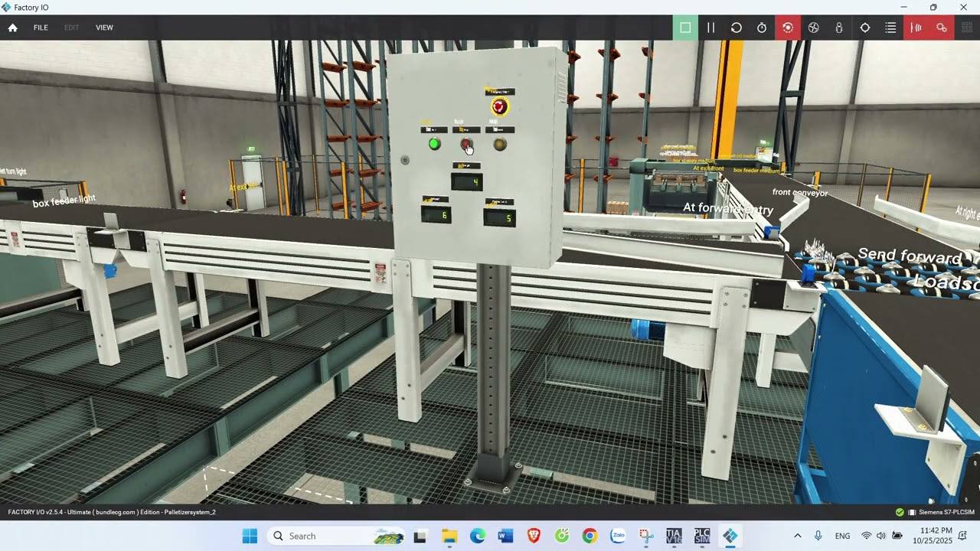Click the key lock on panel left side
The height and width of the screenshot is (551, 980).
pos(405,160)
